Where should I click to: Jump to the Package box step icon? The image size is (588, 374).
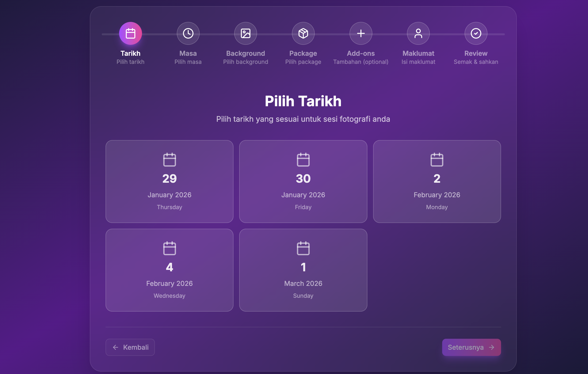[303, 33]
